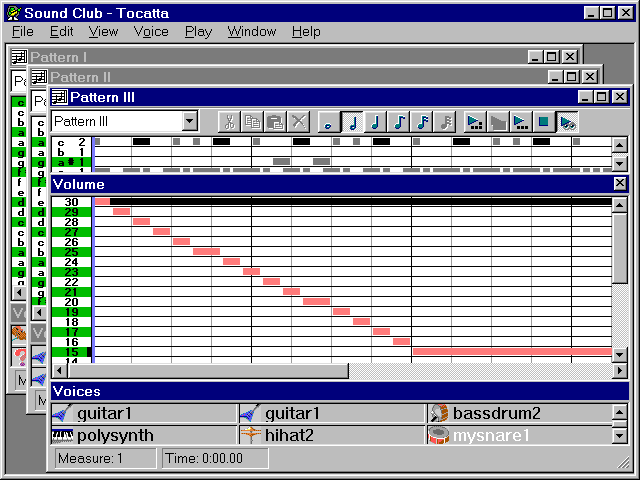Screen dimensions: 640x480
Task: Select the hihat2 cymbal voice
Action: (x=332, y=435)
